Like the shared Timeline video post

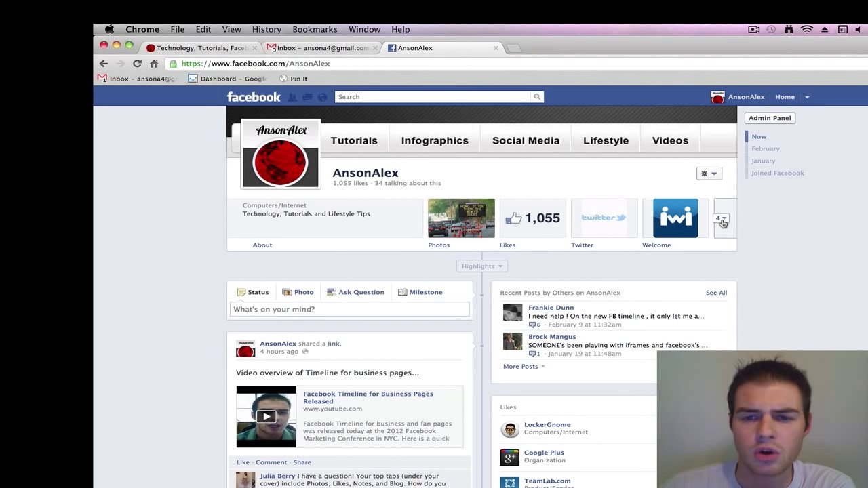243,462
